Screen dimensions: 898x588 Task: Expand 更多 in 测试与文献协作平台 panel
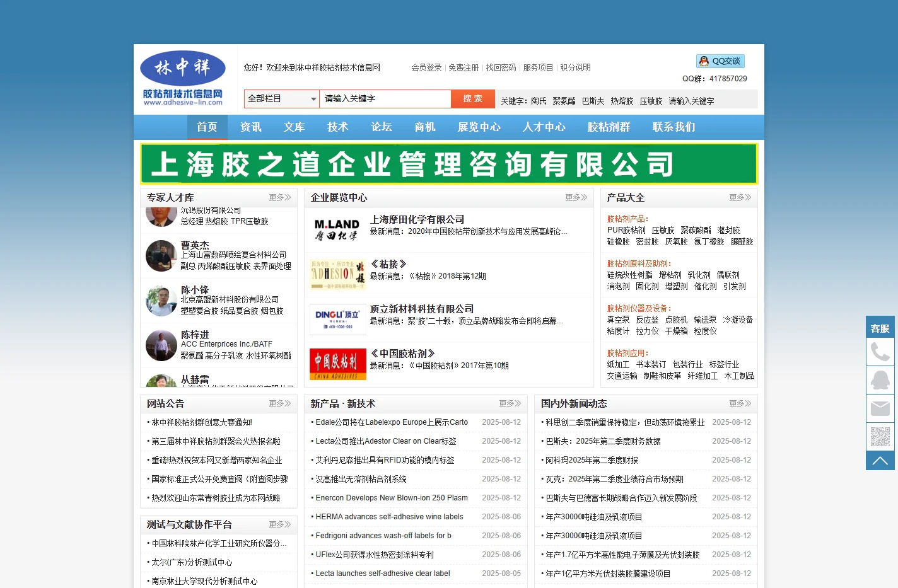[x=280, y=525]
